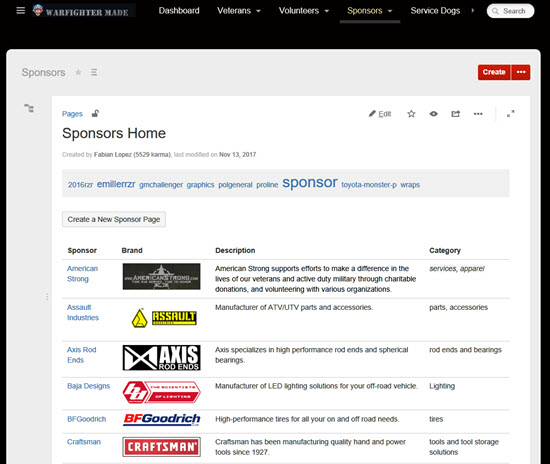Click the wraps label tag

[x=410, y=185]
